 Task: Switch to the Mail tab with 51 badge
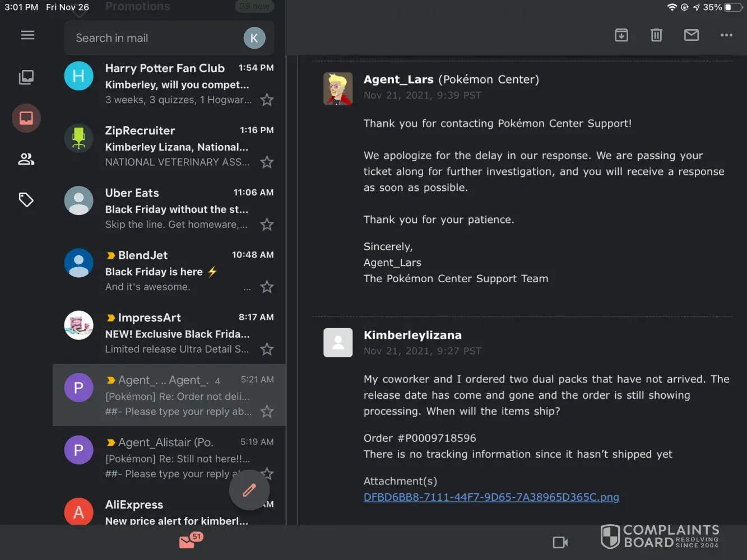click(188, 542)
